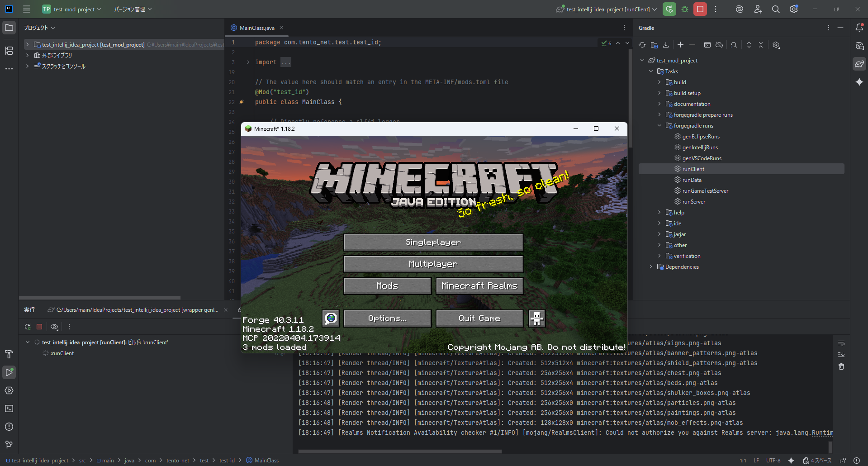Click the eye icon in the Run window
This screenshot has height=466, width=868.
point(54,326)
